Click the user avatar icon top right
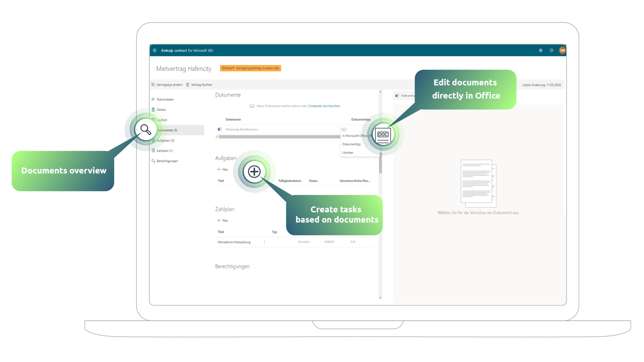 click(564, 50)
